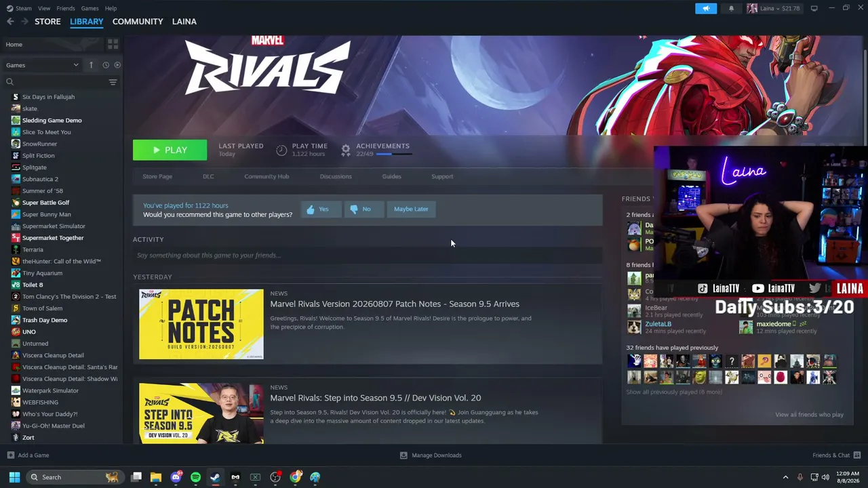Click the Tiny Aquarium game icon
This screenshot has width=868, height=488.
(x=16, y=273)
